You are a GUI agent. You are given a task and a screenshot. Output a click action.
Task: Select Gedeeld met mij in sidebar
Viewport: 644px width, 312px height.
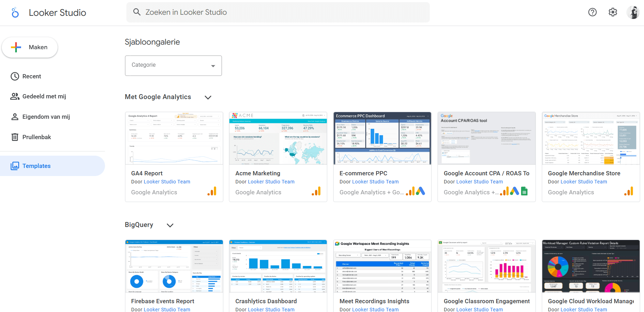53,96
